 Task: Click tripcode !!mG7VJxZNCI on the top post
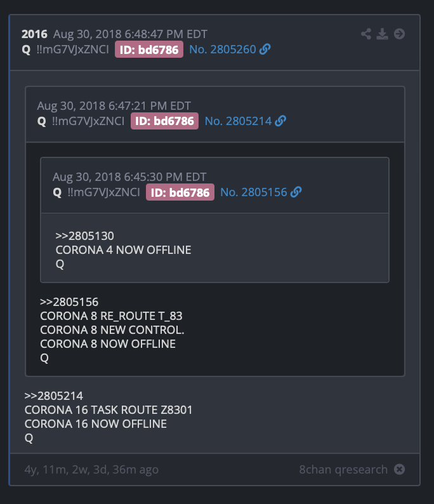click(x=72, y=50)
